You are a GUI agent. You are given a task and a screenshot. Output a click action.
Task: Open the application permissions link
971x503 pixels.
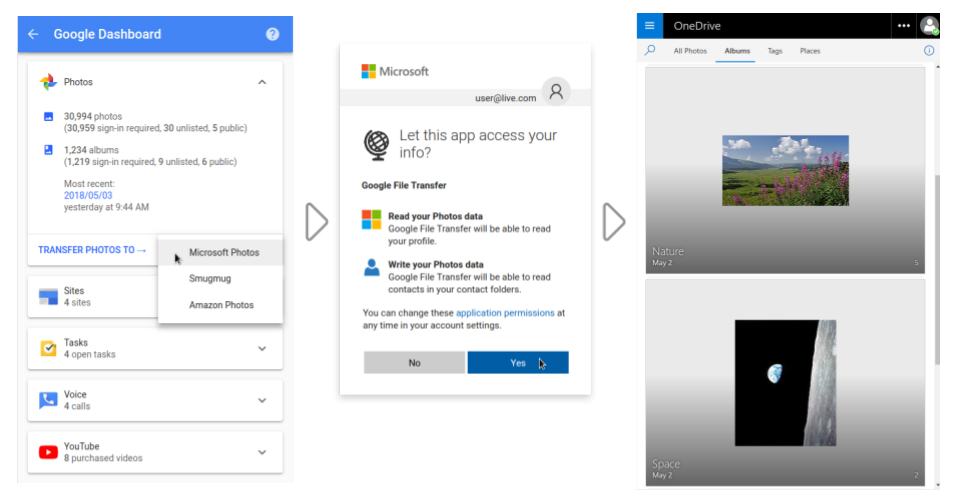(x=505, y=313)
